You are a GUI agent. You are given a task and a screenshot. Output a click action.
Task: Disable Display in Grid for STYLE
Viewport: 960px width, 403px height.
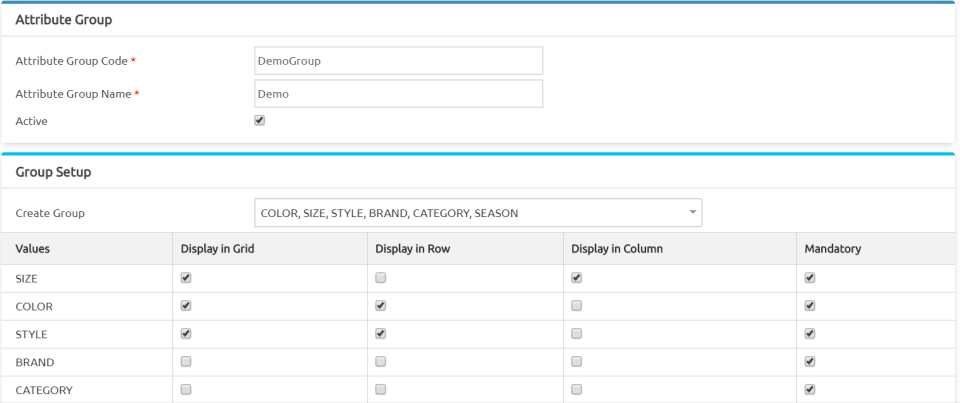pyautogui.click(x=186, y=334)
